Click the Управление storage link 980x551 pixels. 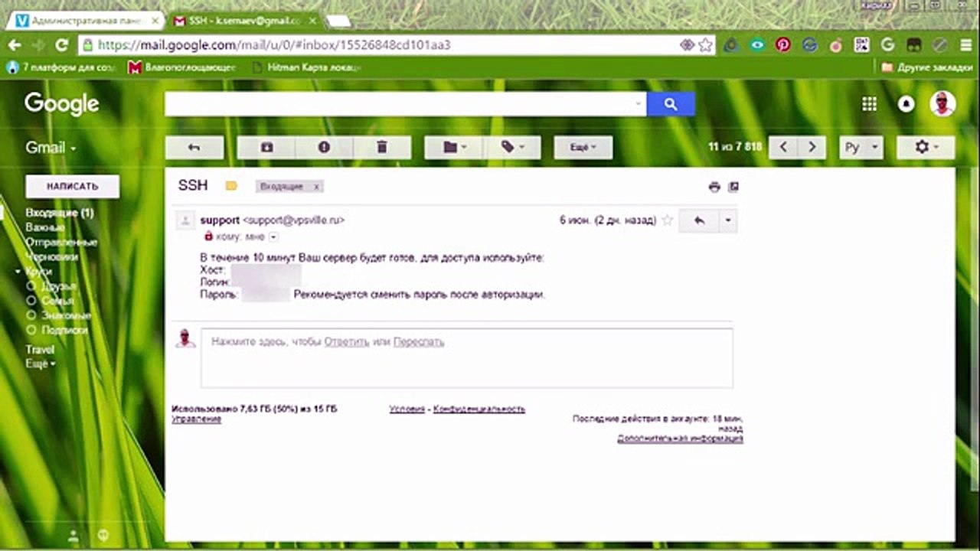[197, 419]
